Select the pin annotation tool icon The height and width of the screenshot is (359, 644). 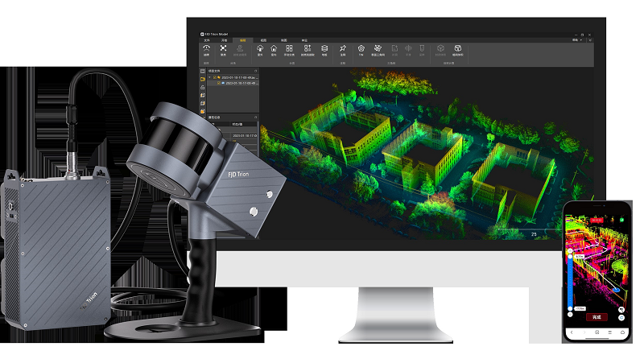coord(344,49)
